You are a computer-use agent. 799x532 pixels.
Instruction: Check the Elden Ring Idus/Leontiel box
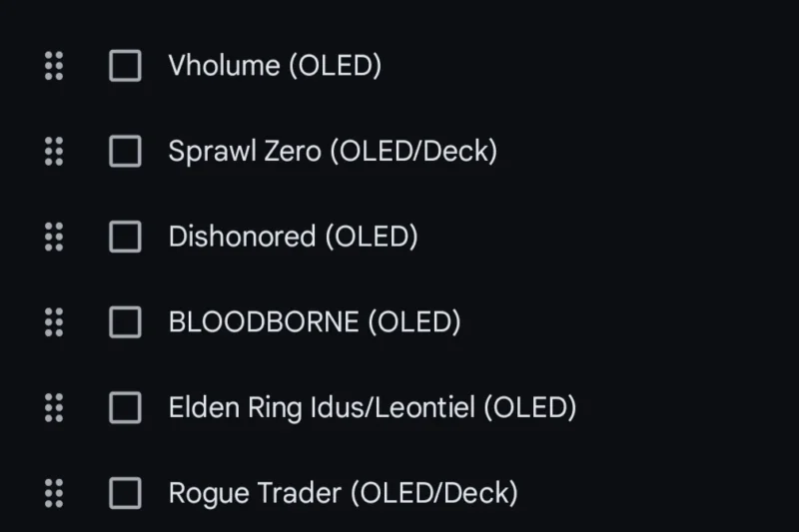point(126,408)
